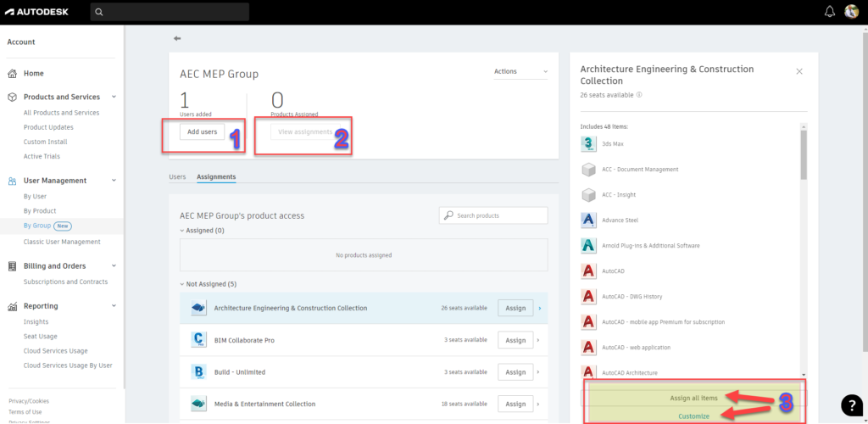Image resolution: width=868 pixels, height=424 pixels.
Task: Click the BIM Collaborate Pro icon
Action: (198, 340)
